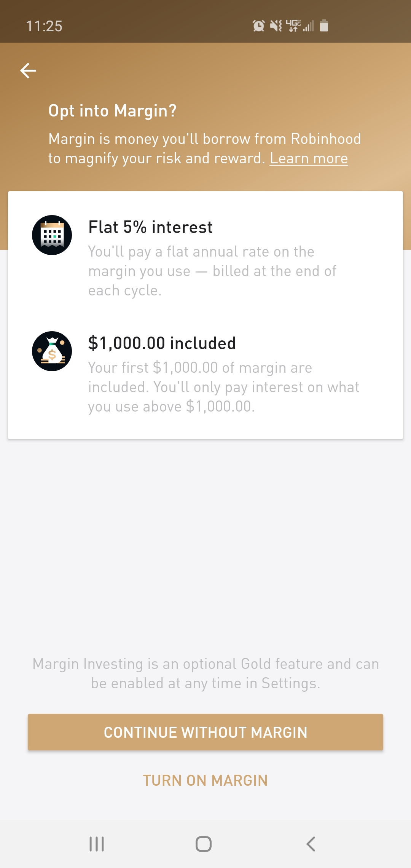Screen dimensions: 411x868
Task: Tap the clock showing 11:25
Action: point(44,26)
